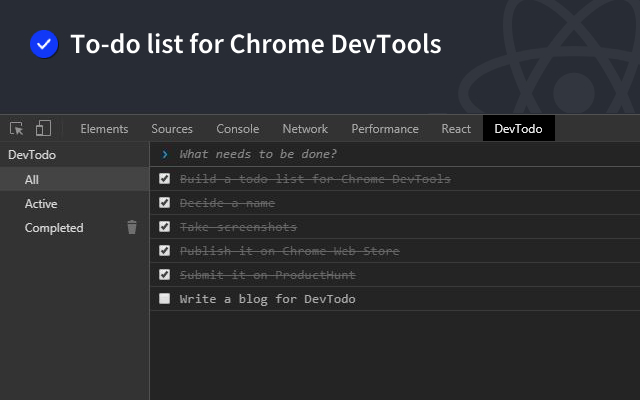Select the React tab
This screenshot has width=640, height=400.
[x=456, y=129]
